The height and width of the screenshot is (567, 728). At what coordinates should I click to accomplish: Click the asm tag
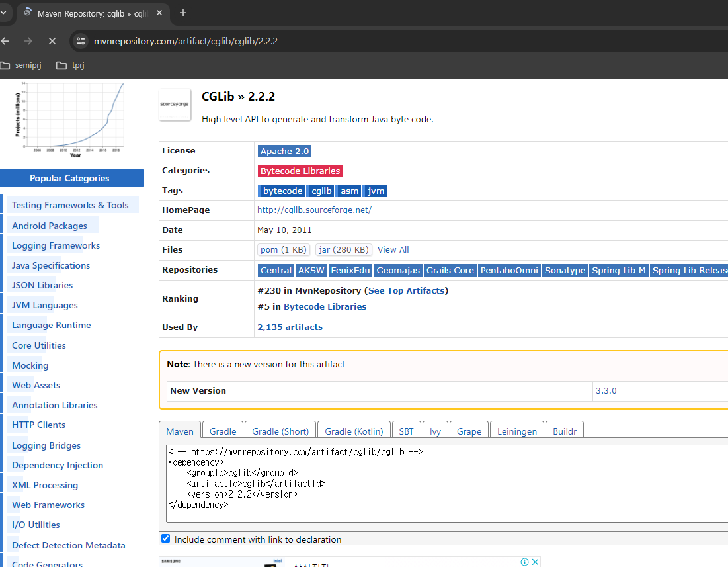[x=348, y=191]
